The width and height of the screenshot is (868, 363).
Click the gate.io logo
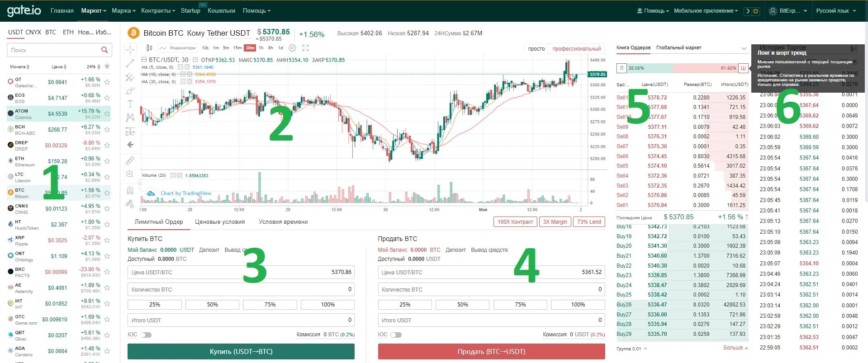(24, 10)
